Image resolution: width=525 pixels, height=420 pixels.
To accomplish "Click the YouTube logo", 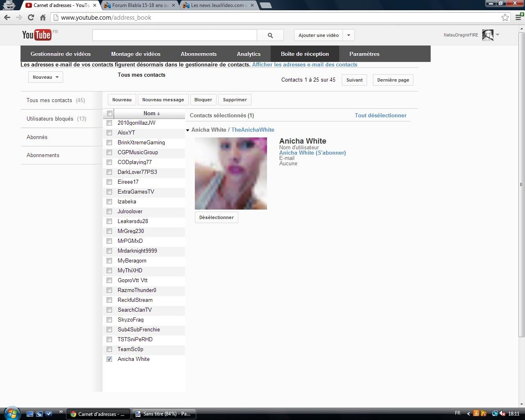I will pyautogui.click(x=37, y=35).
